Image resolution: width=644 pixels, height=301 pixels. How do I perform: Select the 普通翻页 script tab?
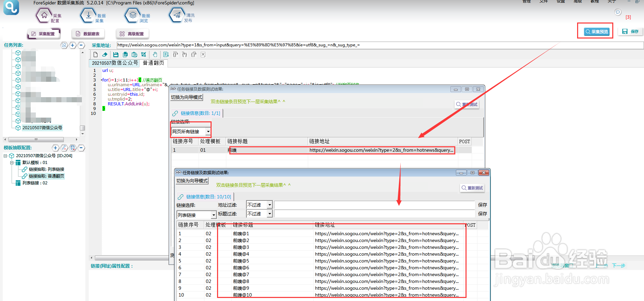[x=153, y=63]
